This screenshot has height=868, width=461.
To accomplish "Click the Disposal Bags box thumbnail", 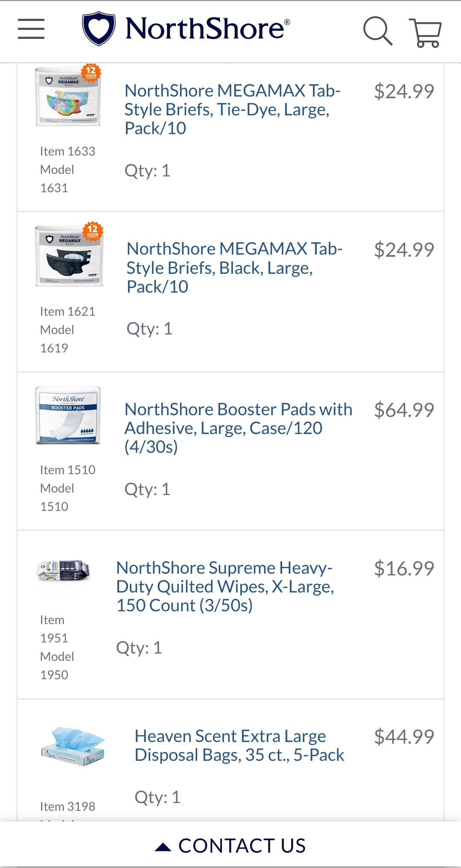I will [73, 746].
